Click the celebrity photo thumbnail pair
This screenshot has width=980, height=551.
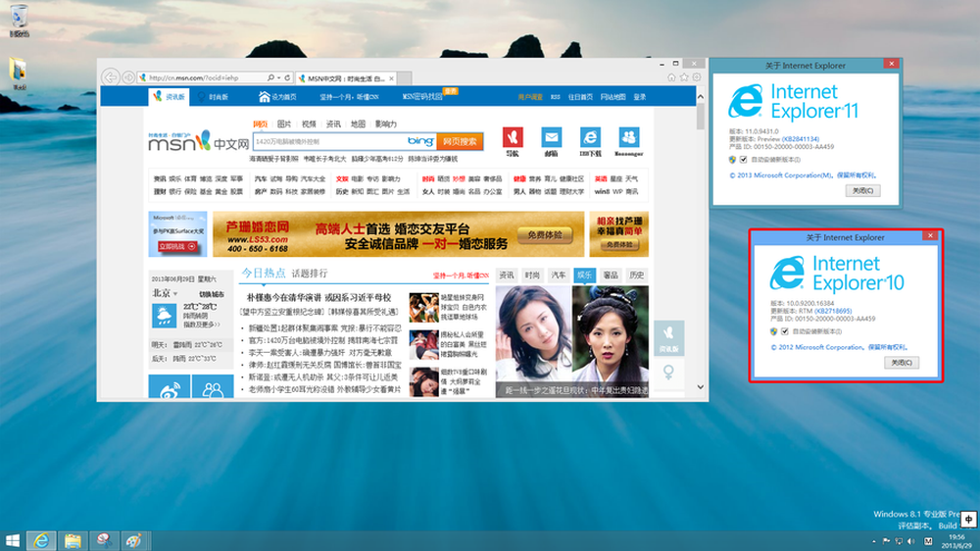572,341
